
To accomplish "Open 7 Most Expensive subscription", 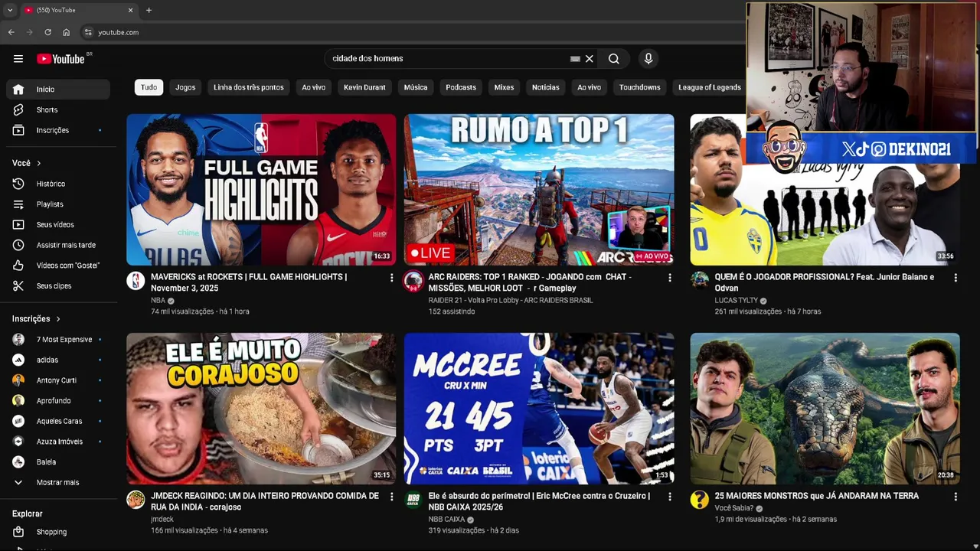I will click(x=58, y=340).
